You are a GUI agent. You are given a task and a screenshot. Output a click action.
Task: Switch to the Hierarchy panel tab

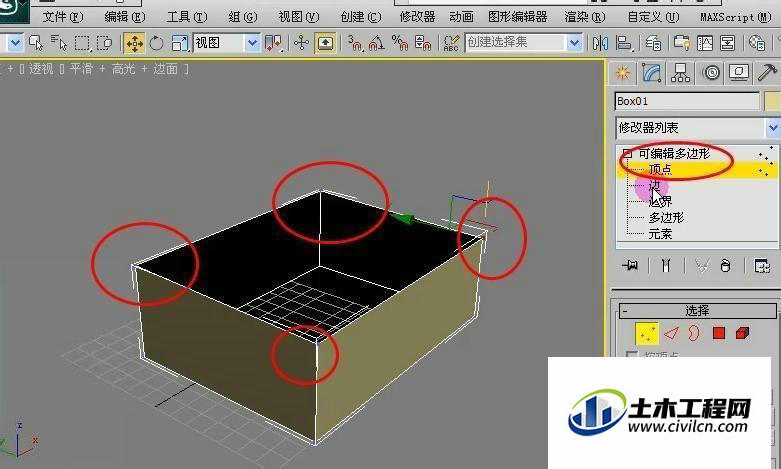(x=680, y=73)
